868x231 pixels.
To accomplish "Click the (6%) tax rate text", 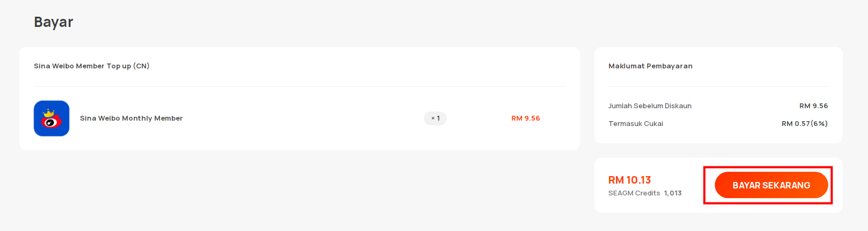I will (819, 124).
